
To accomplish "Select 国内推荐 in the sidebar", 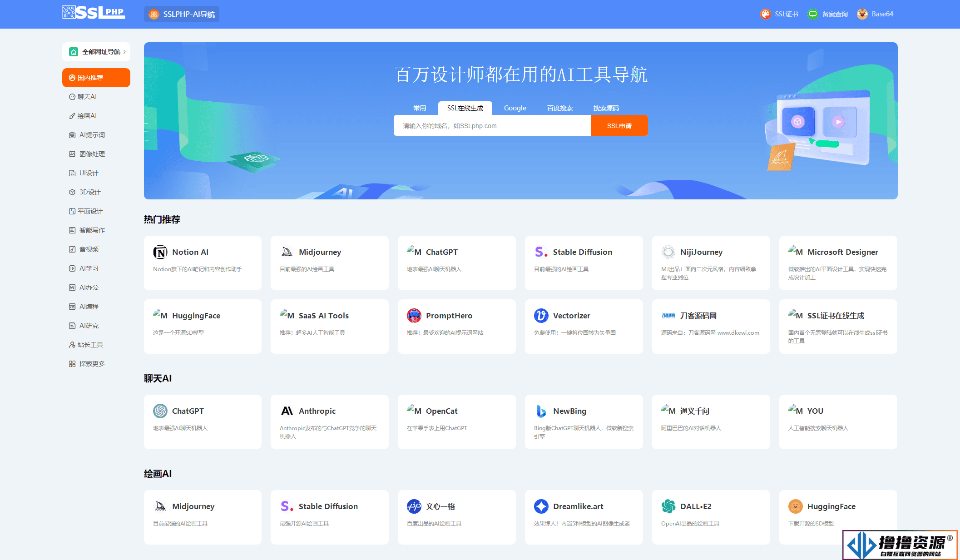I will coord(96,78).
